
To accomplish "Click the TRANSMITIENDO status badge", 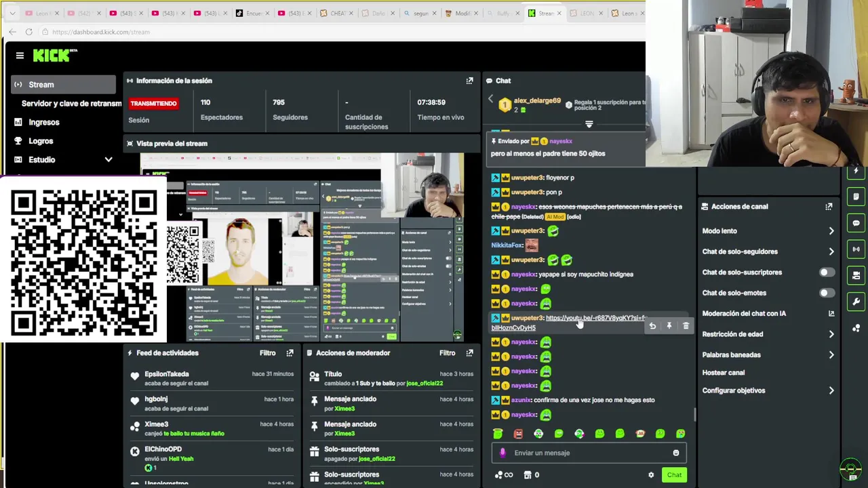I will [154, 104].
